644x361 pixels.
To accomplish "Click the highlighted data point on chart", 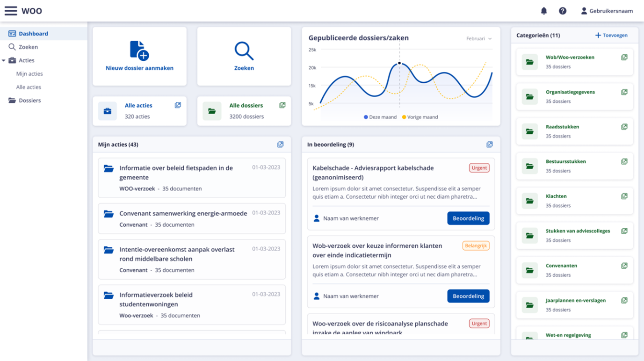I will point(399,63).
